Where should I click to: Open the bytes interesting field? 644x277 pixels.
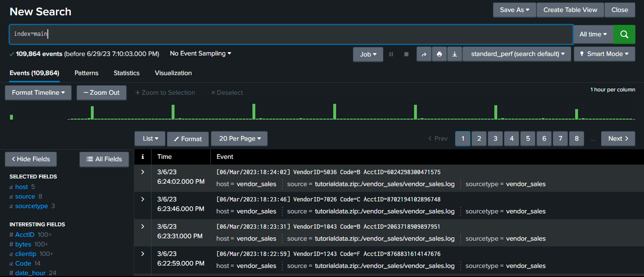click(23, 244)
